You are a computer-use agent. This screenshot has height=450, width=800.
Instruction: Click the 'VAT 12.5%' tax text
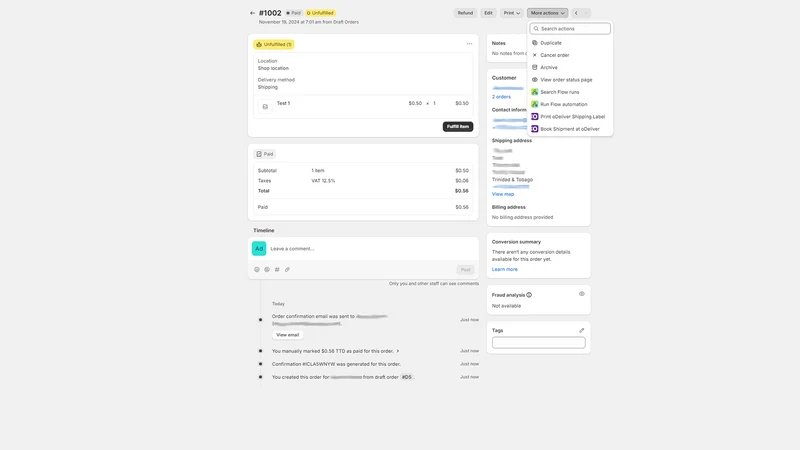[x=323, y=181]
